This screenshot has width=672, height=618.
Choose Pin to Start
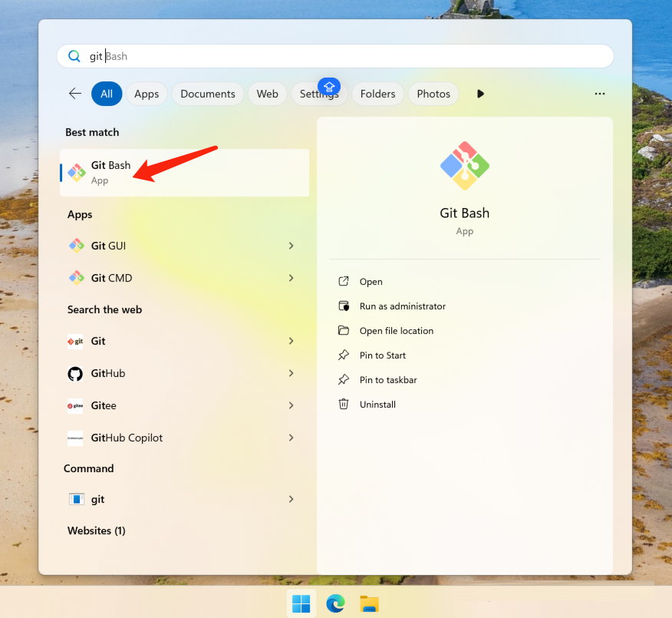point(382,355)
